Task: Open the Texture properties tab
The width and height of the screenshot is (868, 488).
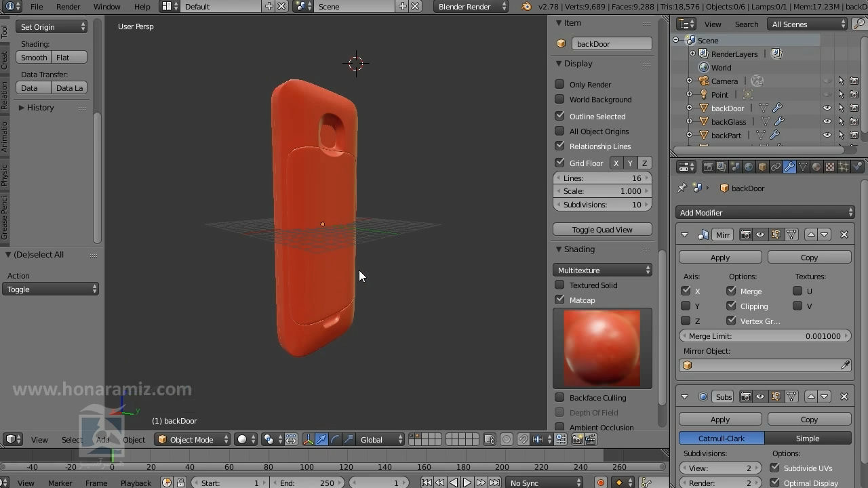Action: click(x=830, y=167)
